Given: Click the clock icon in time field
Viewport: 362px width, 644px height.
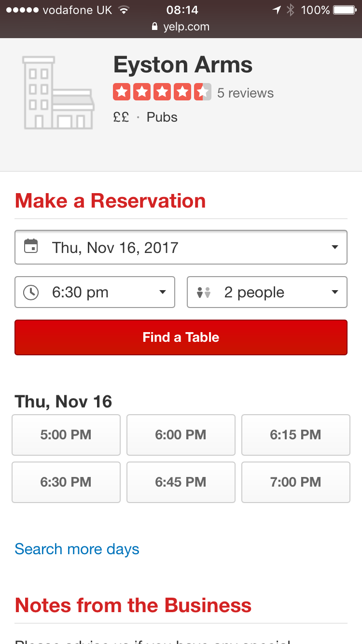Looking at the screenshot, I should (x=31, y=292).
